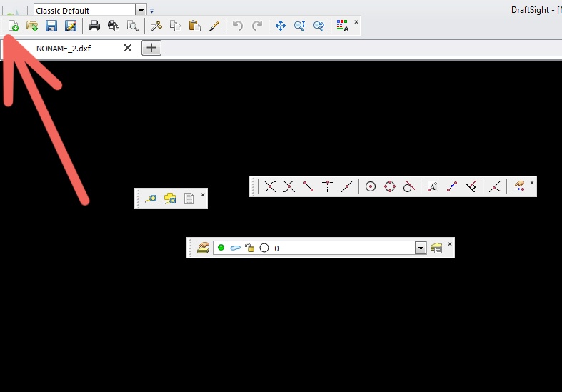Open the Classic Default workspace dropdown
The image size is (562, 392).
point(141,11)
